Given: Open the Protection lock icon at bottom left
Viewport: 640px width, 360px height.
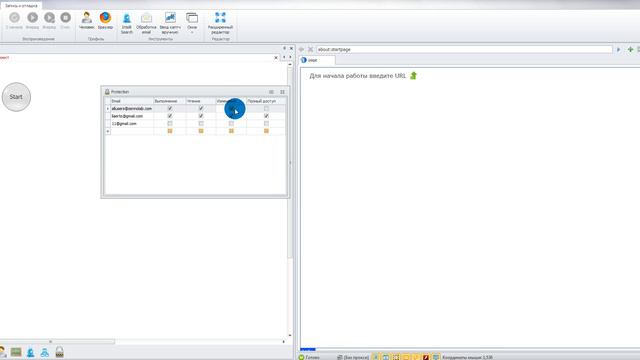Looking at the screenshot, I should coord(60,352).
